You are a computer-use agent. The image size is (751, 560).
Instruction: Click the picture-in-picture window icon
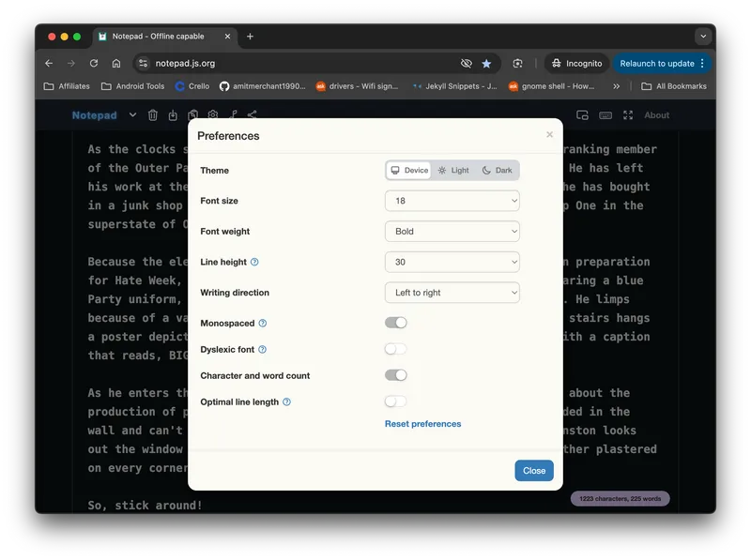[x=582, y=115]
